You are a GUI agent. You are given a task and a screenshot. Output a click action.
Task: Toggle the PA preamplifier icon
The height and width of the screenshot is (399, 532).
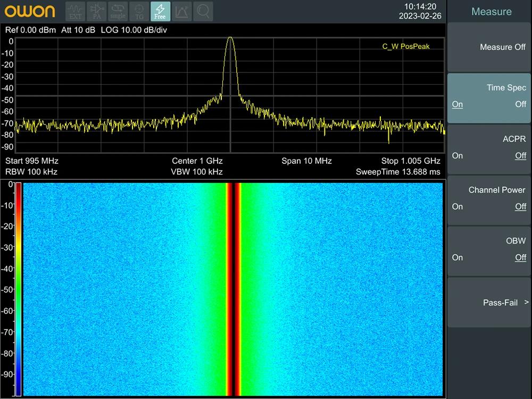pos(96,11)
